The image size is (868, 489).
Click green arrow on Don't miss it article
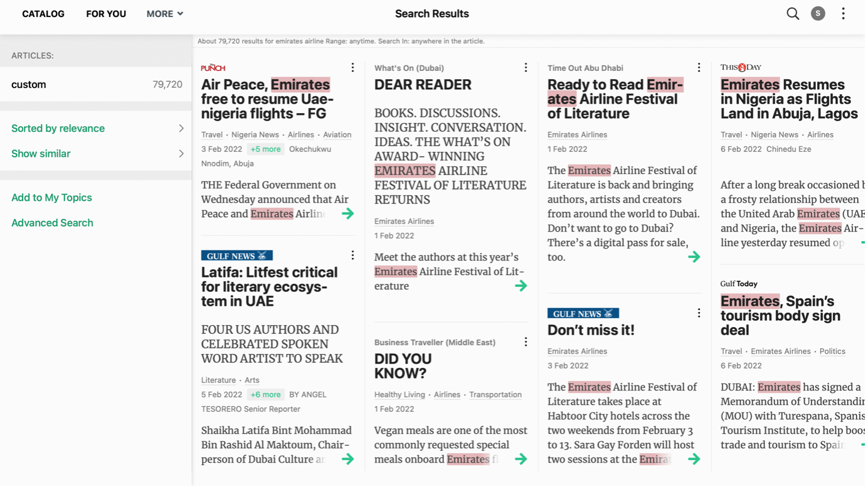[694, 459]
